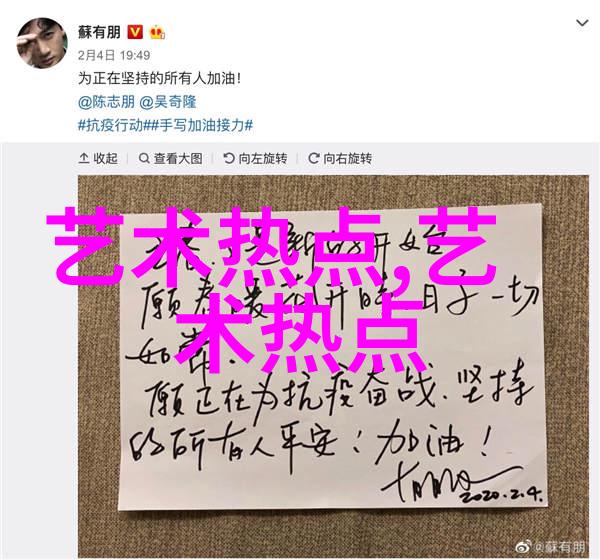
Task: Open the post options chevron menu
Action: click(x=582, y=23)
